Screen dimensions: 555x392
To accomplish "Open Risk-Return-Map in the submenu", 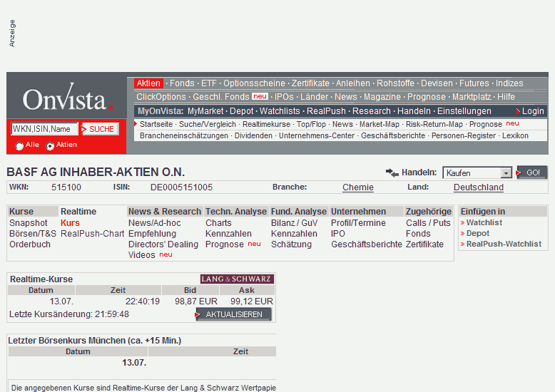I will click(434, 124).
